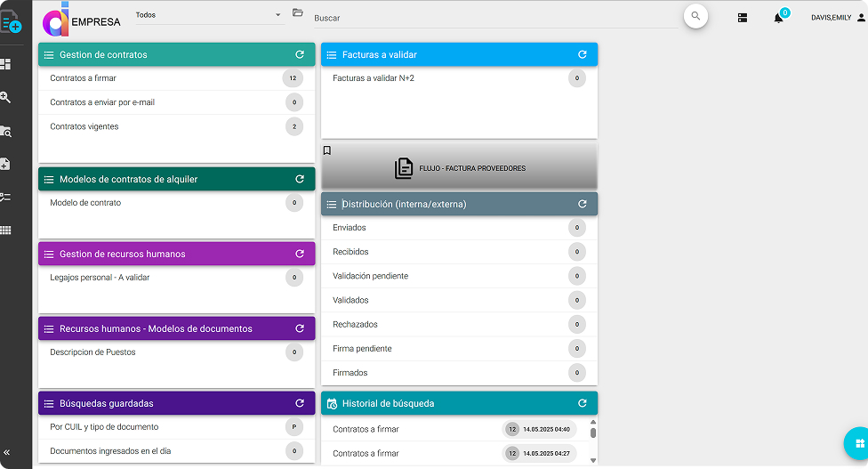Click the notifications bell icon
Screen dimensions: 868x469
778,18
